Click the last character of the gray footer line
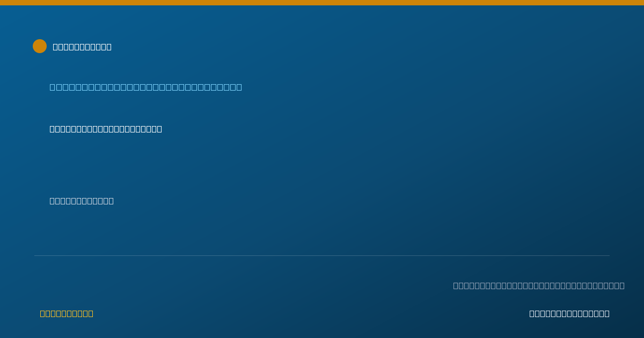The height and width of the screenshot is (338, 644). click(622, 285)
